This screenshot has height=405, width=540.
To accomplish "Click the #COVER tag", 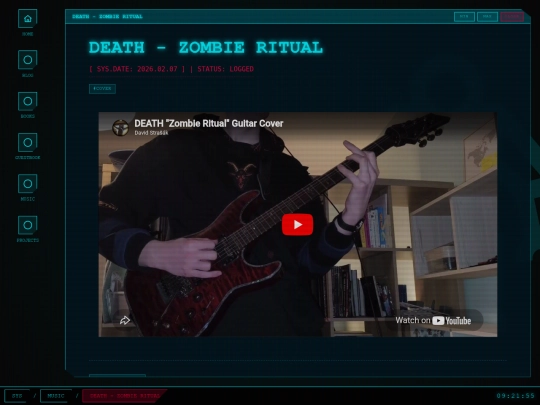I will click(x=102, y=89).
